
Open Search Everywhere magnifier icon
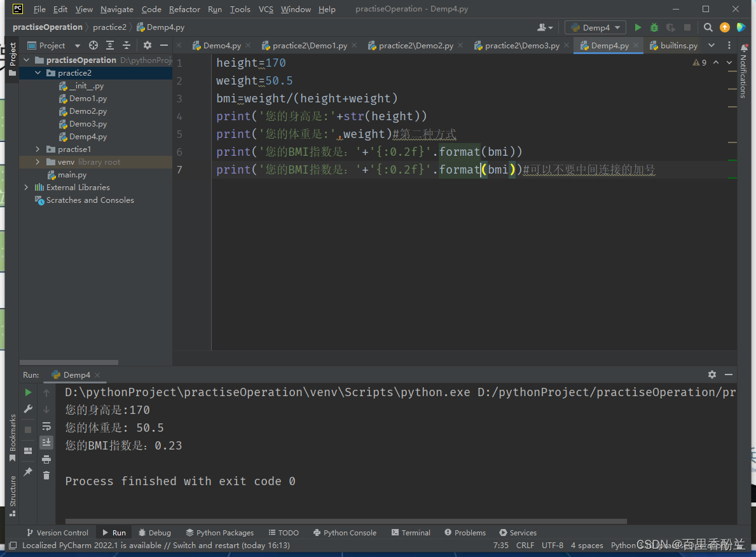pyautogui.click(x=708, y=27)
